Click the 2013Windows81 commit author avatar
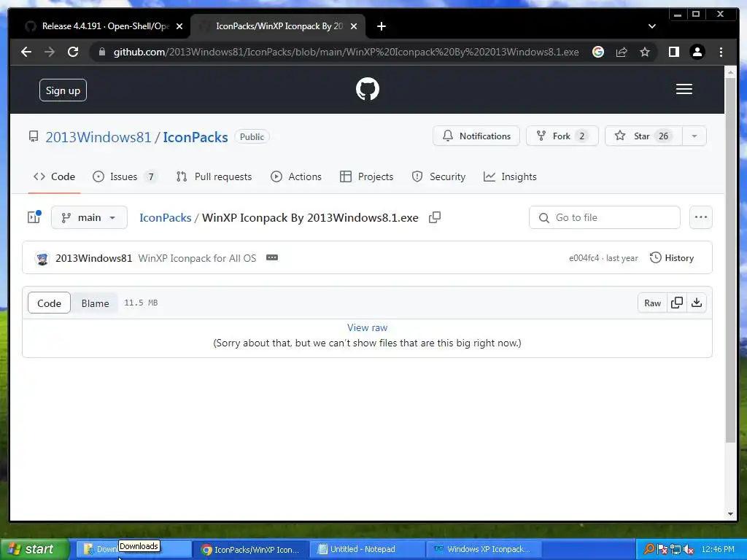This screenshot has width=747, height=560. tap(42, 258)
